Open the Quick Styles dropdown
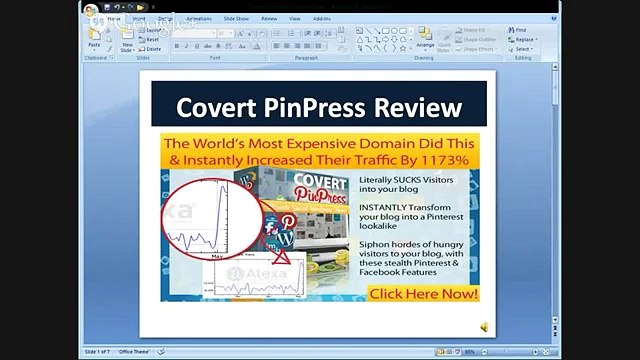640x360 pixels. pyautogui.click(x=444, y=41)
